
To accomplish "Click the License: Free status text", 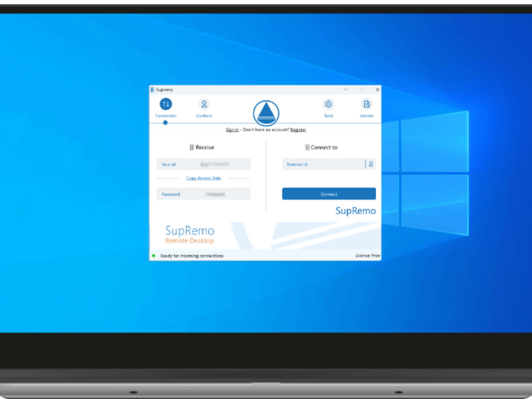I will (368, 256).
